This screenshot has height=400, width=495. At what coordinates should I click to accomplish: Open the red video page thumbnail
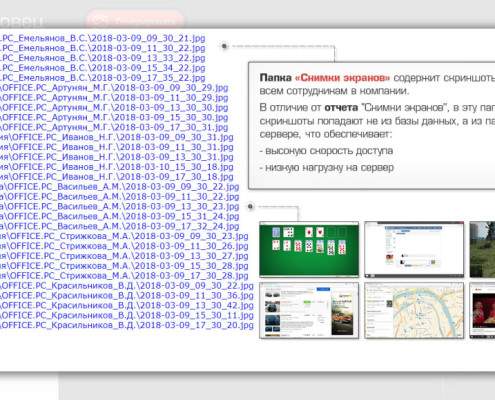click(x=482, y=311)
